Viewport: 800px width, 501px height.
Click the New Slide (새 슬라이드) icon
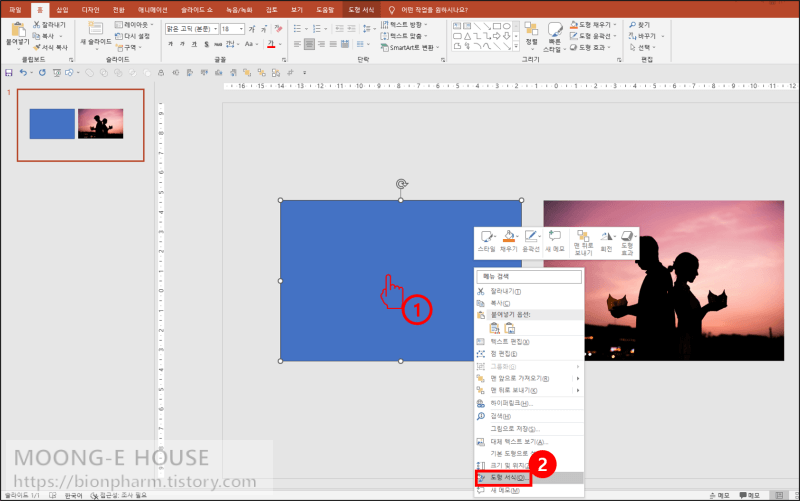click(x=95, y=28)
